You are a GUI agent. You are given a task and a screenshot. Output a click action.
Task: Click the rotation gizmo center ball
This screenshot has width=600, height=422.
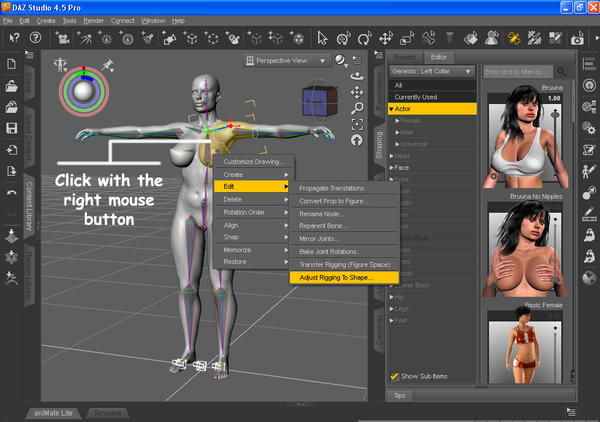[83, 91]
